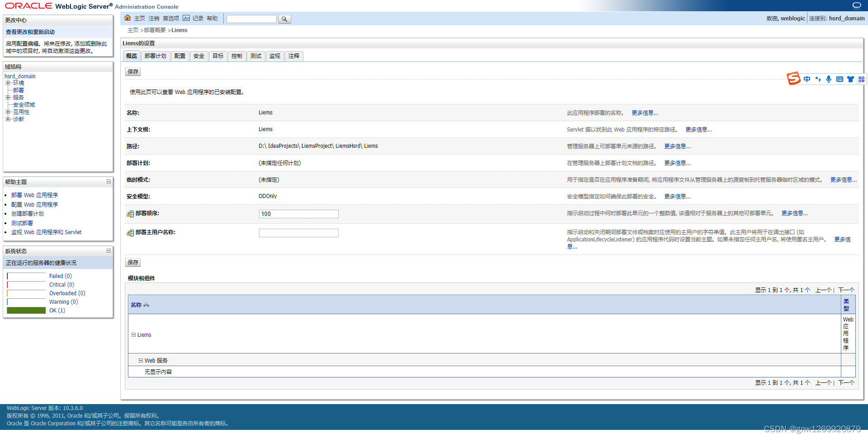
Task: Open help topic 创建部署计划
Action: coord(28,214)
